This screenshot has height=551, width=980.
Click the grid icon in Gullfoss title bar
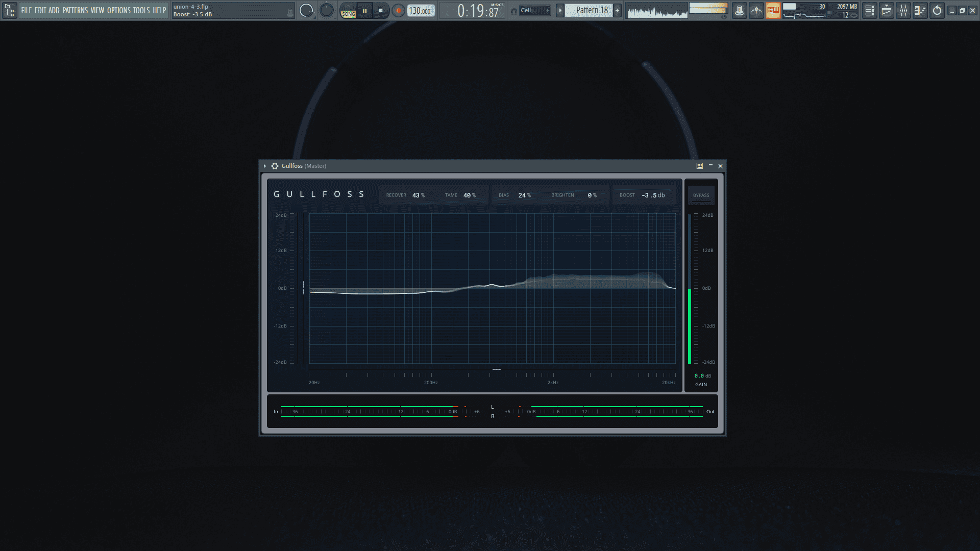pyautogui.click(x=700, y=166)
